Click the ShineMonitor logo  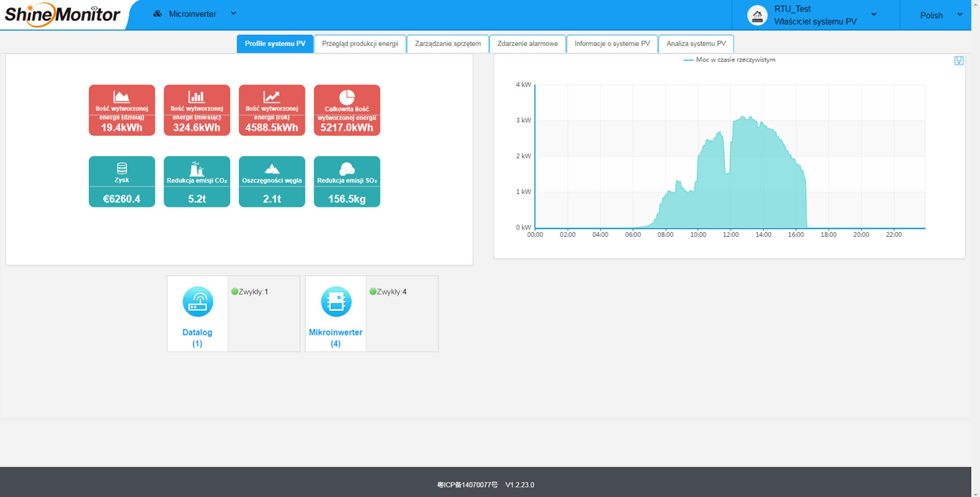pyautogui.click(x=63, y=14)
